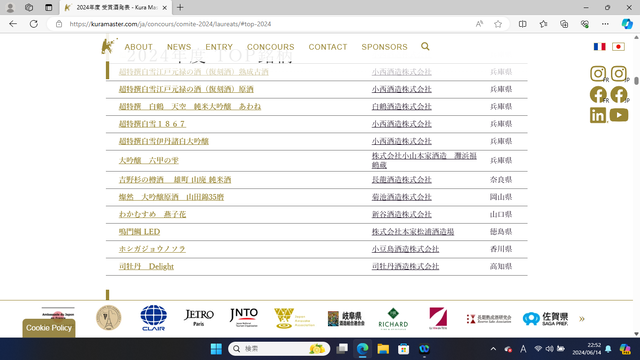Open the SPONSORS menu
The image size is (640, 360).
[x=384, y=47]
